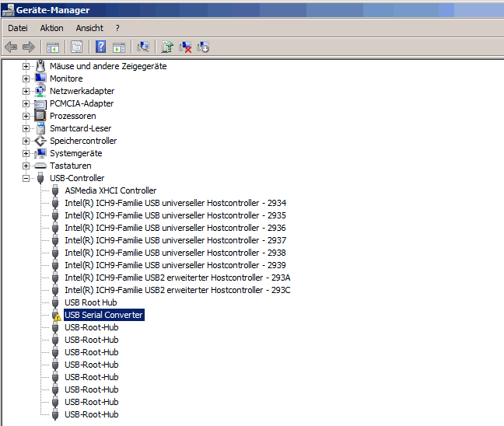The image size is (504, 426).
Task: Click the keyboard icon beside Tastaturen
Action: (40, 166)
